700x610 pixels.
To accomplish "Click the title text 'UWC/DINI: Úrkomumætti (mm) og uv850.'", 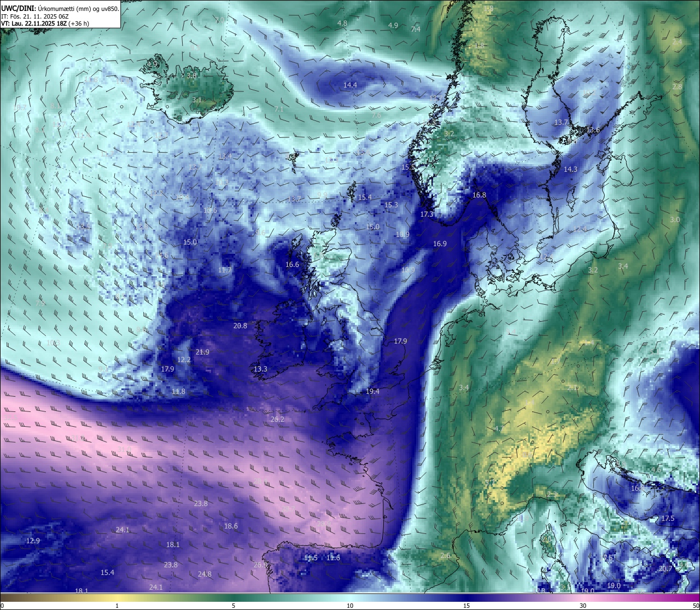I will coord(60,9).
